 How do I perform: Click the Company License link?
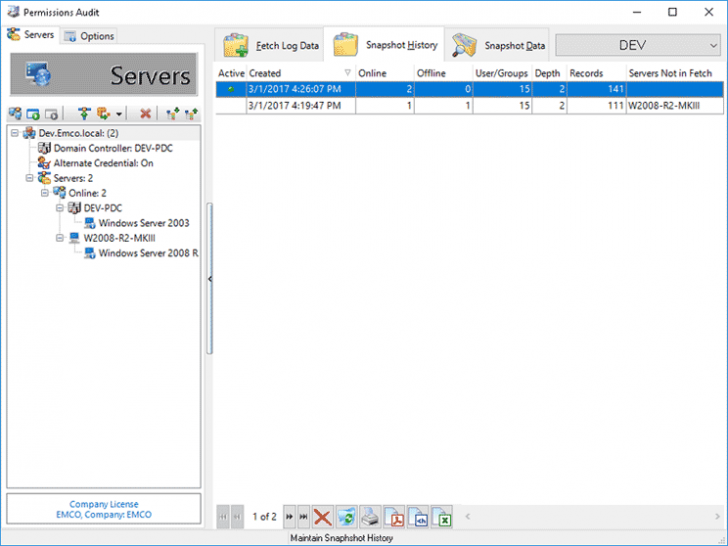coord(104,504)
